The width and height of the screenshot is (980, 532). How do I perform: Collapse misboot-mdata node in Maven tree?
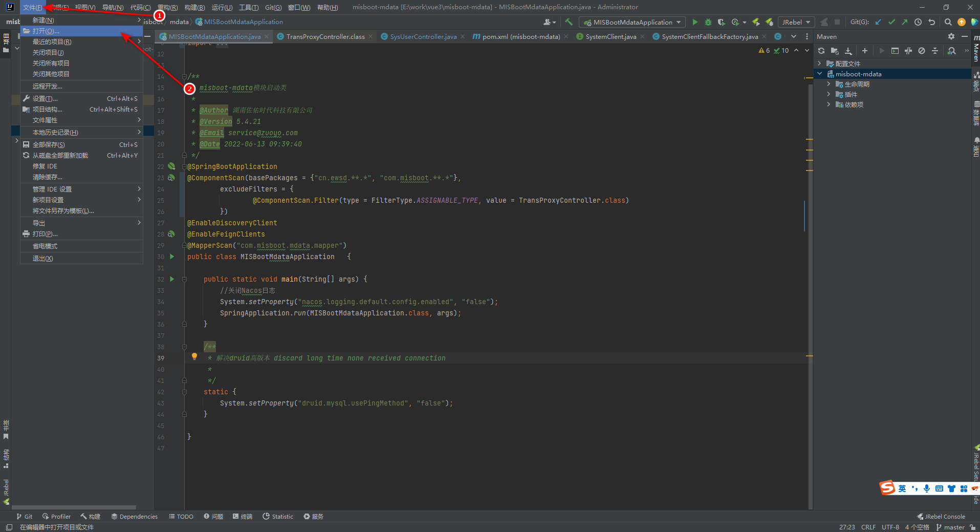tap(820, 74)
